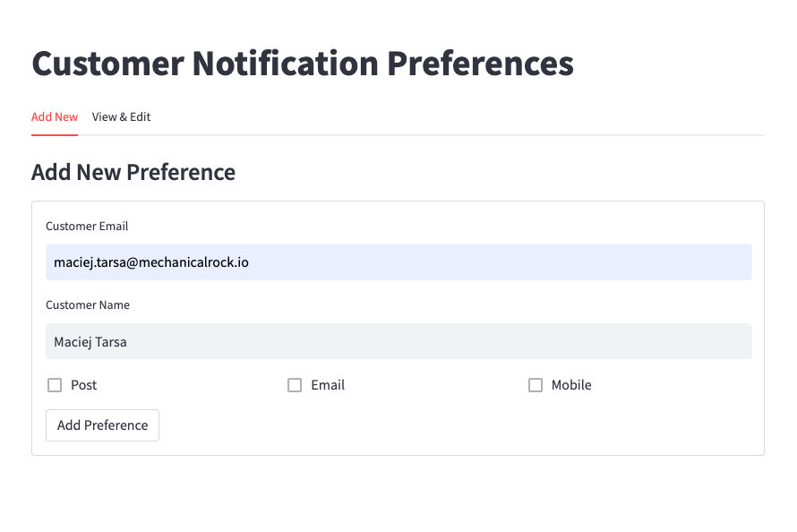
Task: Tick the Email notification checkbox
Action: point(295,385)
